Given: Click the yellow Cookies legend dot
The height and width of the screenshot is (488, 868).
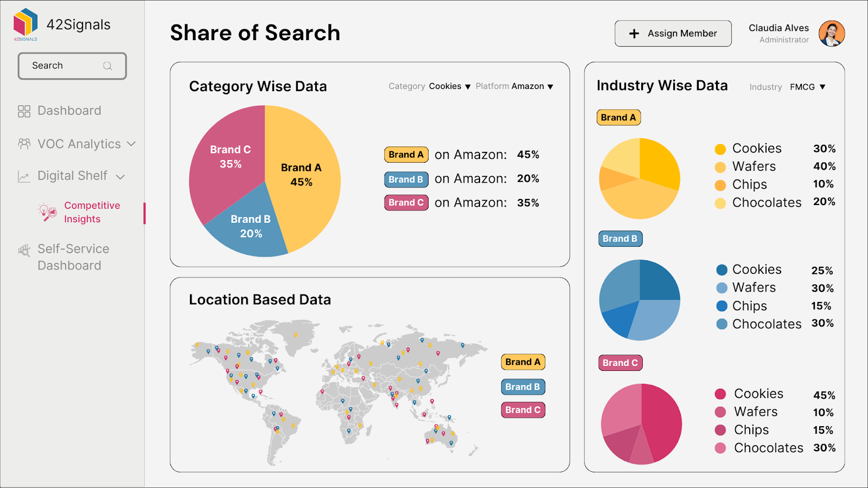Looking at the screenshot, I should 720,148.
